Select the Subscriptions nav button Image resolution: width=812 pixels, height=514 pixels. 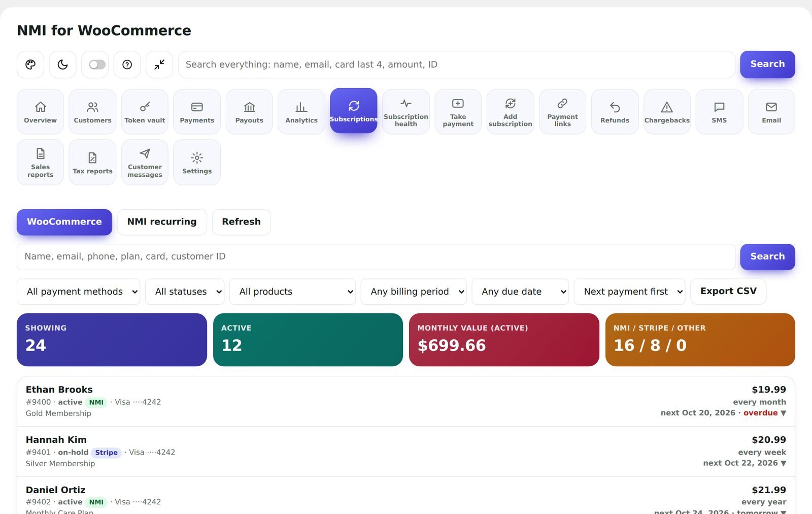tap(354, 111)
